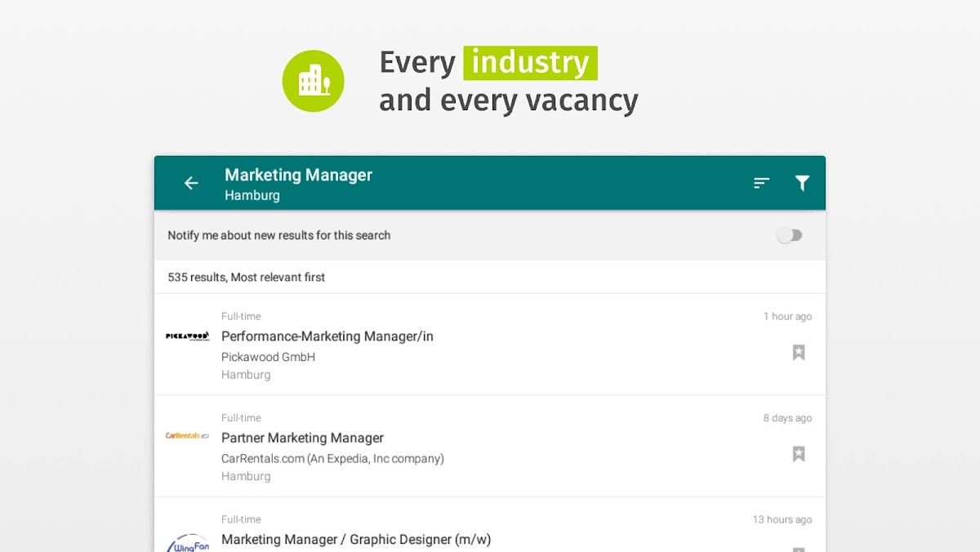Screen dimensions: 980x552
Task: Click CarRentals.com (An Expedia, Inc company)
Action: pyautogui.click(x=332, y=459)
